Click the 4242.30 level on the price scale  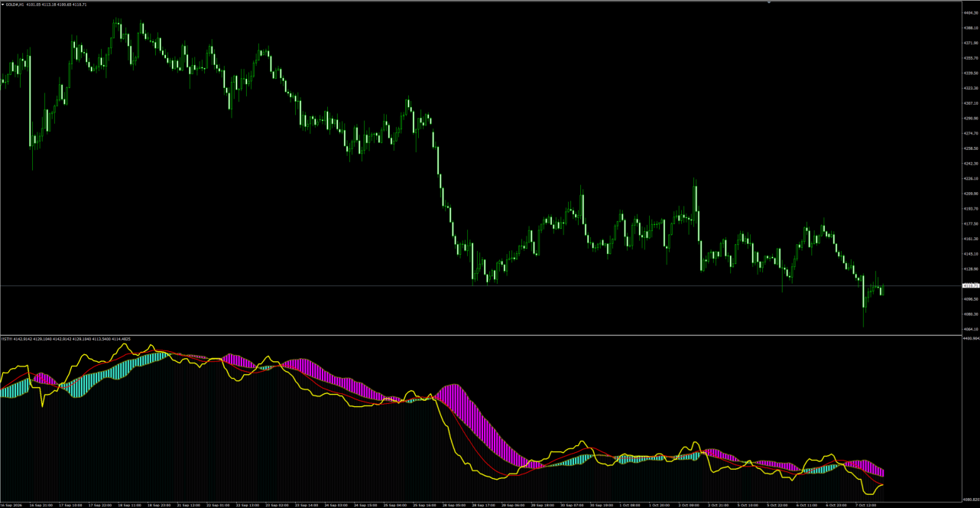click(971, 163)
